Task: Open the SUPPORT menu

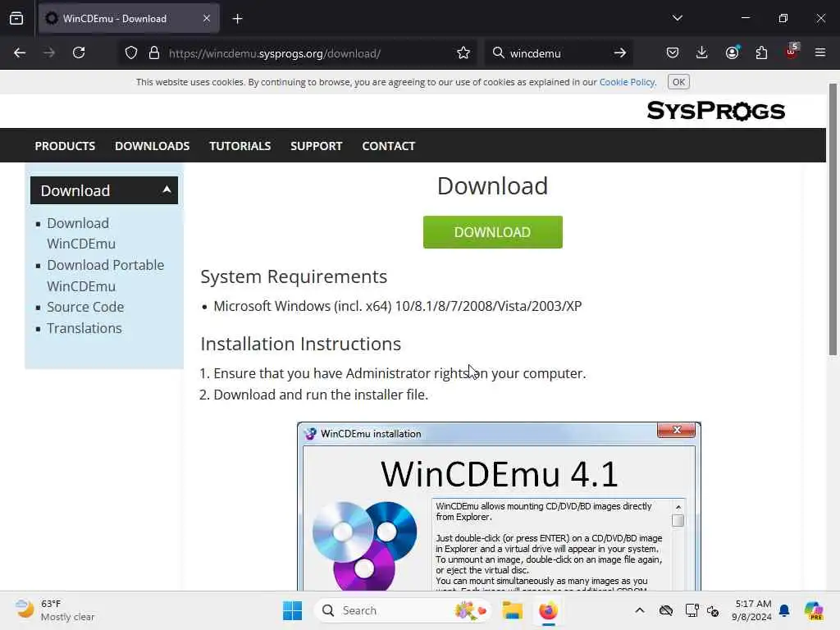Action: coord(316,146)
